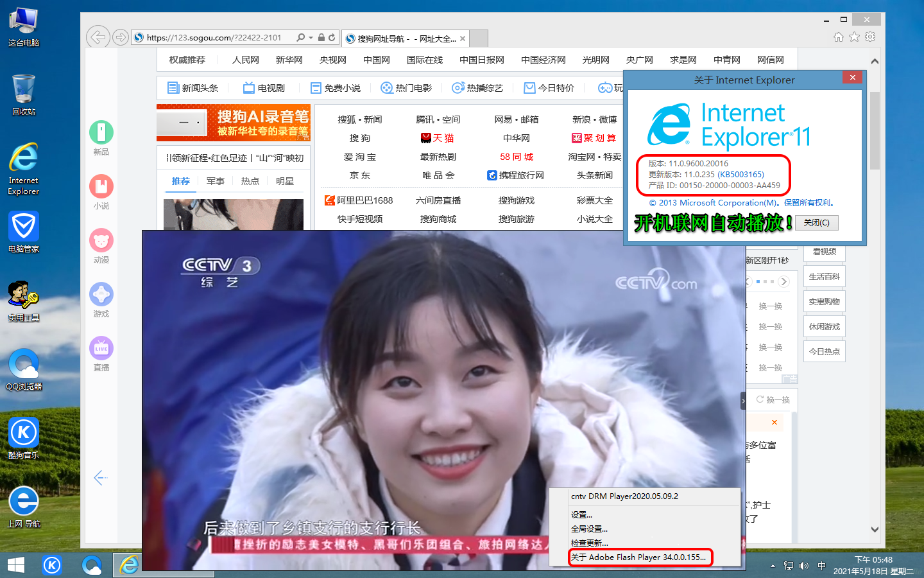Viewport: 924px width, 578px height.
Task: Open taskbar clock date display
Action: click(x=873, y=565)
